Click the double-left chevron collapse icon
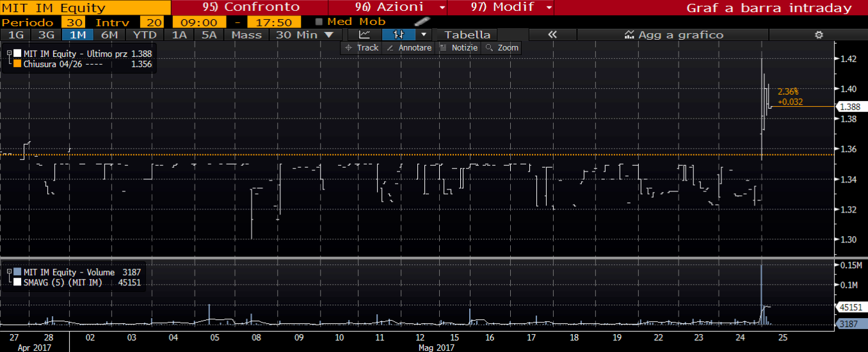Image resolution: width=868 pixels, height=352 pixels. (x=552, y=35)
